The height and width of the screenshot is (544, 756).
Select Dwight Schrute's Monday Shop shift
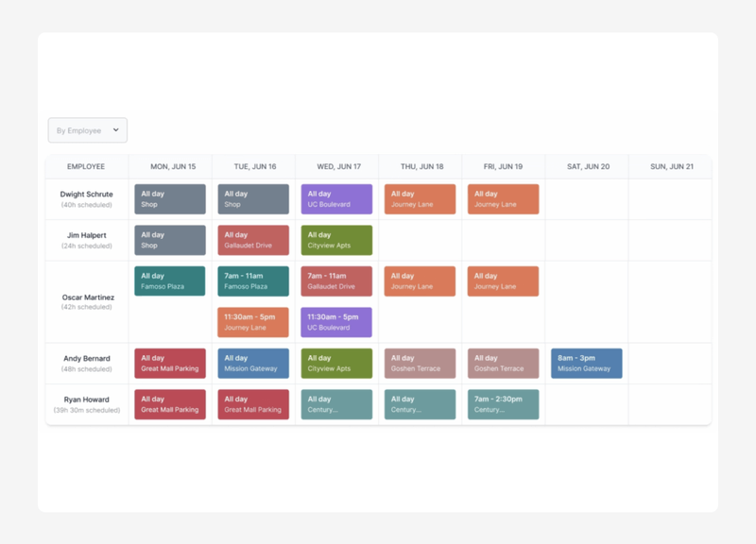point(169,198)
